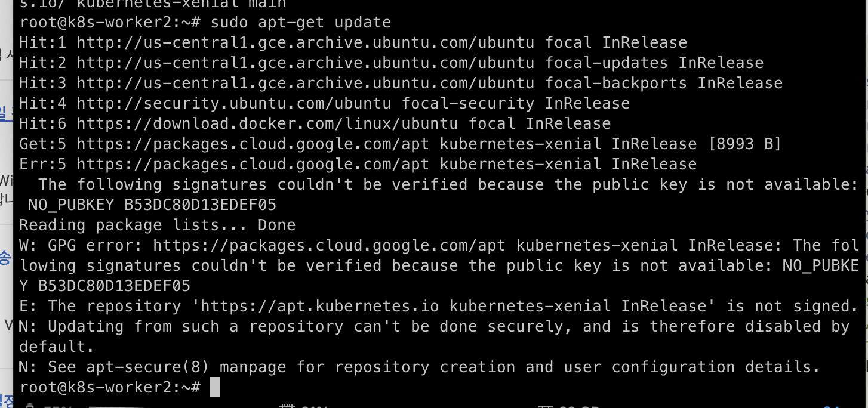Click the packages.cloud.google.com URL on Get:5
The height and width of the screenshot is (408, 868).
pos(253,144)
